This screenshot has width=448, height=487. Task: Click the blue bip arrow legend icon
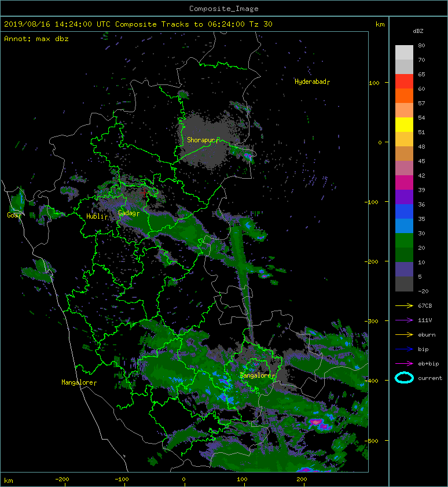[404, 349]
